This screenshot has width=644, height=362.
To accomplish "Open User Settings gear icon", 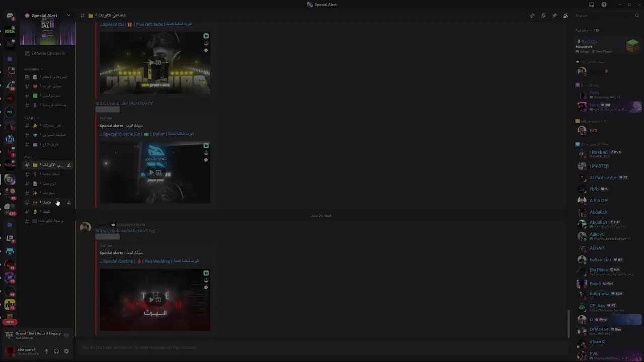I will (x=66, y=351).
